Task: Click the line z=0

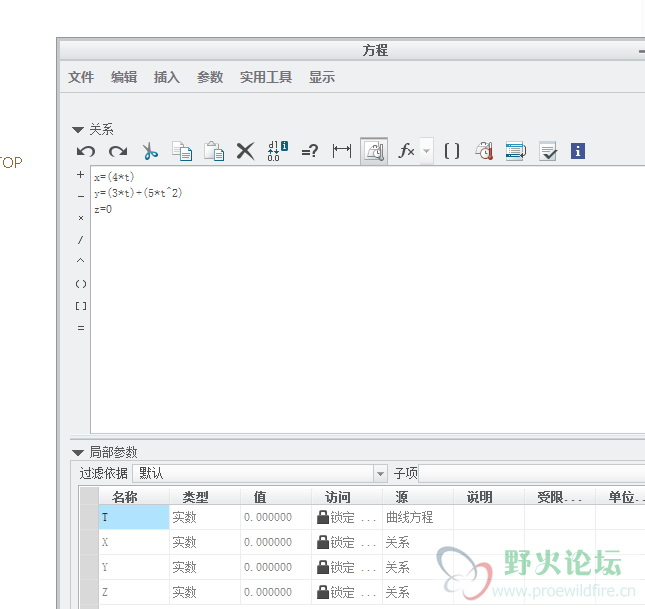Action: point(103,209)
